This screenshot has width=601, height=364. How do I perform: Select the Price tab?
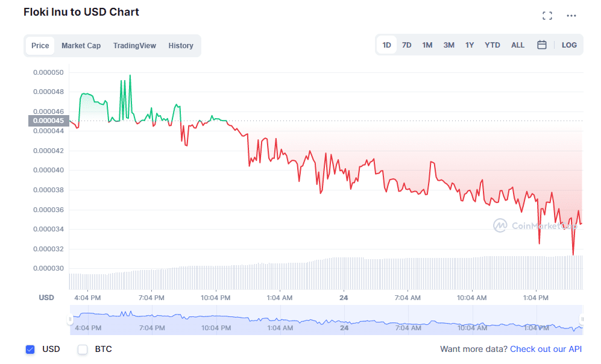click(x=40, y=45)
